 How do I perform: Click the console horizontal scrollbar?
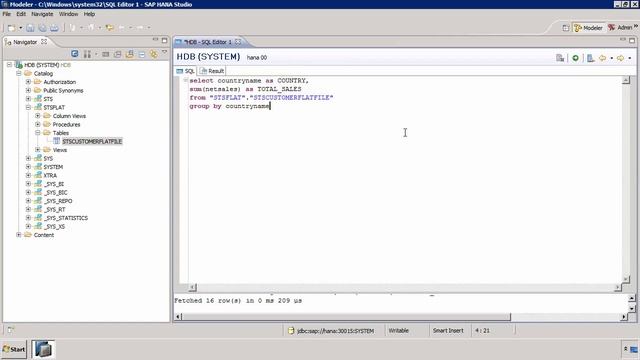(x=346, y=317)
